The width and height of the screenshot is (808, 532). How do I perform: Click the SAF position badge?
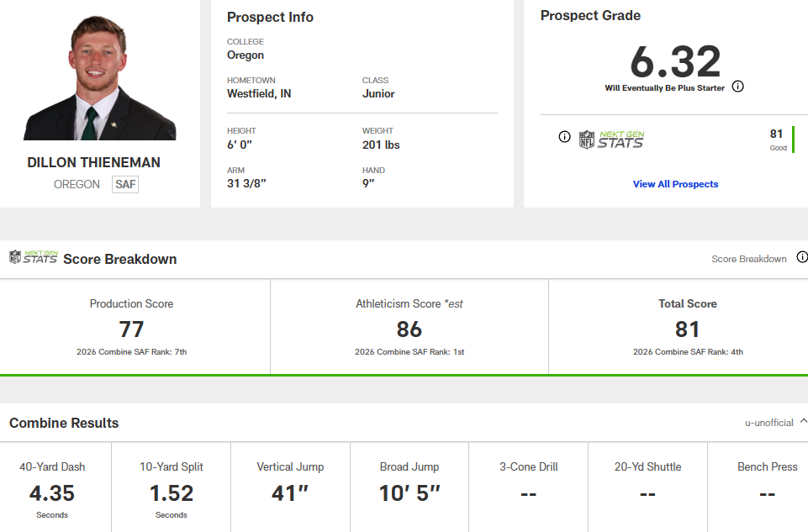click(125, 184)
